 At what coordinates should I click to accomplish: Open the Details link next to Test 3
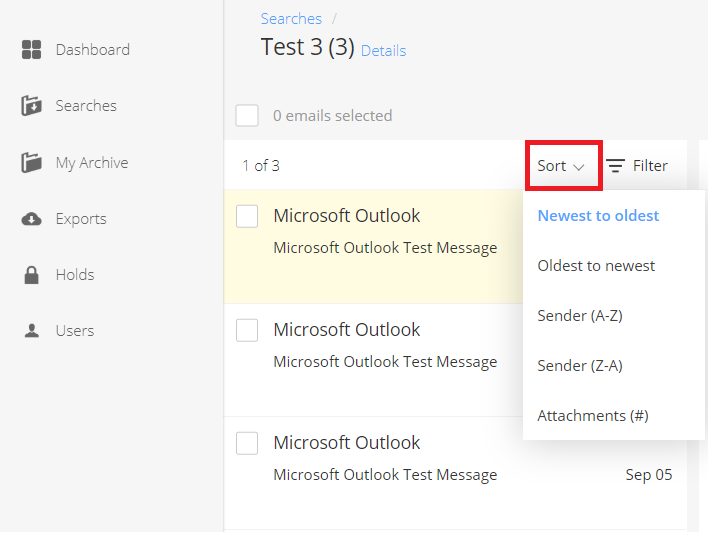tap(383, 51)
